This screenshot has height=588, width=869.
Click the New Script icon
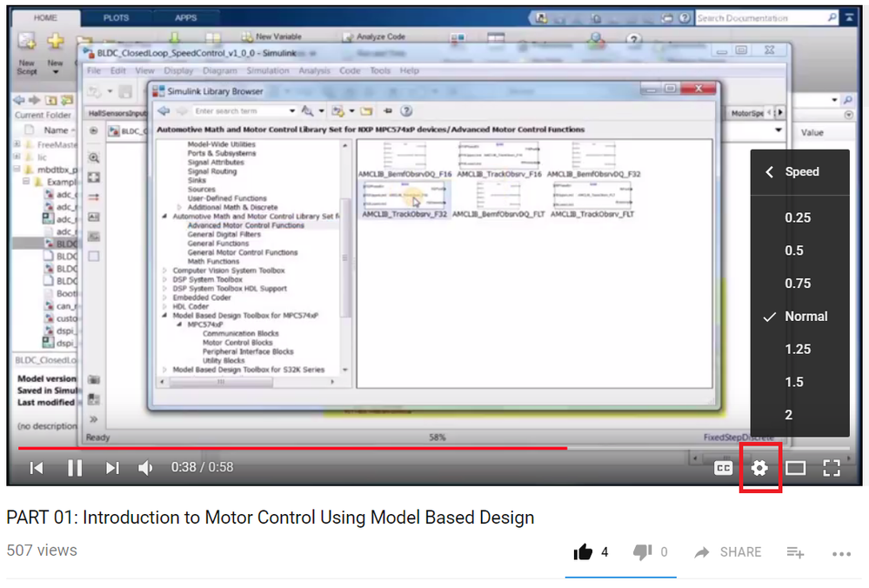(26, 42)
